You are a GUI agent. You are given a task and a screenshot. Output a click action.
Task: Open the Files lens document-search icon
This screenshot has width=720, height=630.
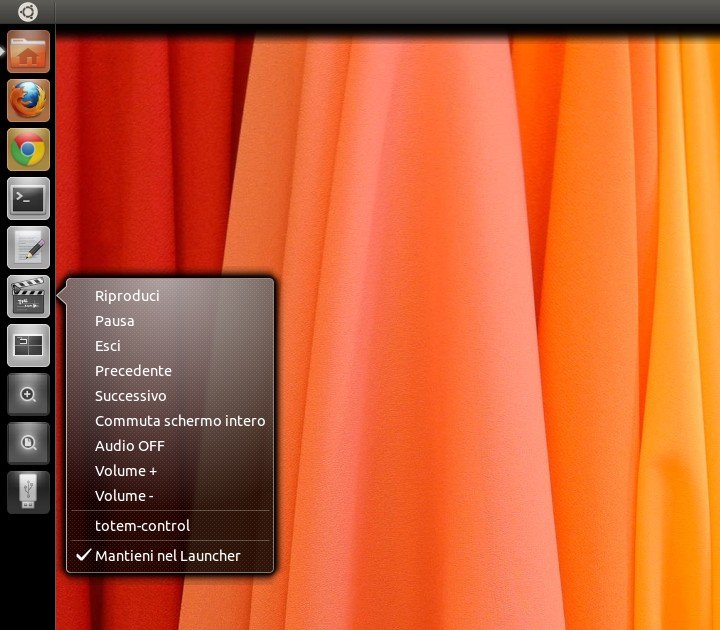pyautogui.click(x=28, y=444)
